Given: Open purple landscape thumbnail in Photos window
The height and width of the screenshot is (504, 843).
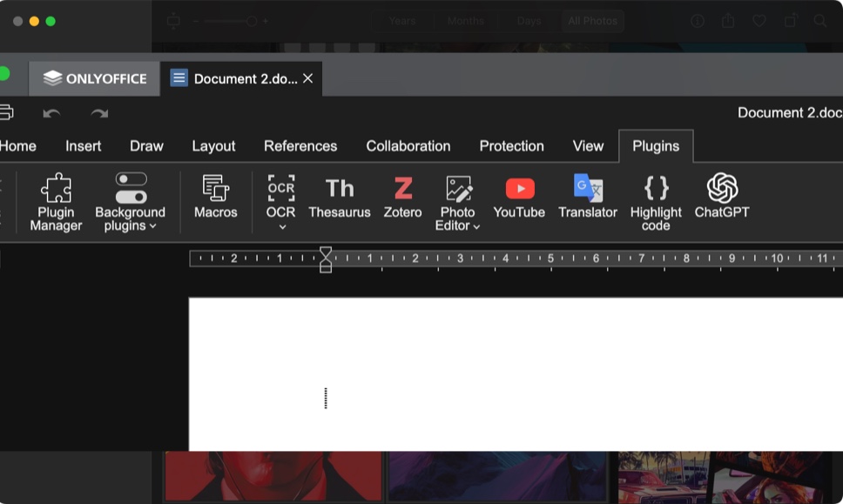Looking at the screenshot, I should click(497, 476).
